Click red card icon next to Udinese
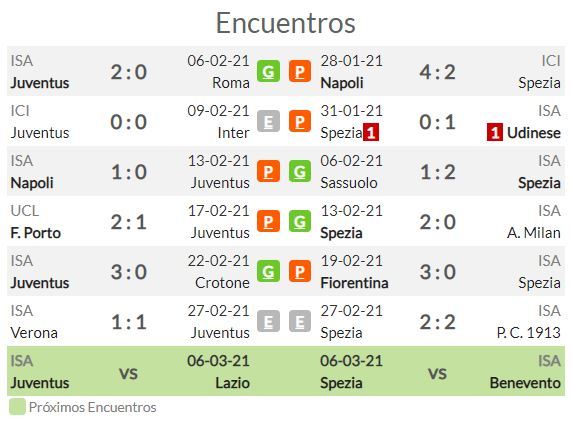572x423 pixels. [x=495, y=132]
